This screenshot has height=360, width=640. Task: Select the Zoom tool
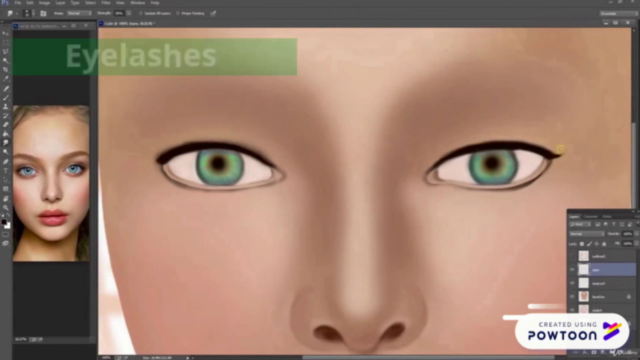(x=6, y=207)
